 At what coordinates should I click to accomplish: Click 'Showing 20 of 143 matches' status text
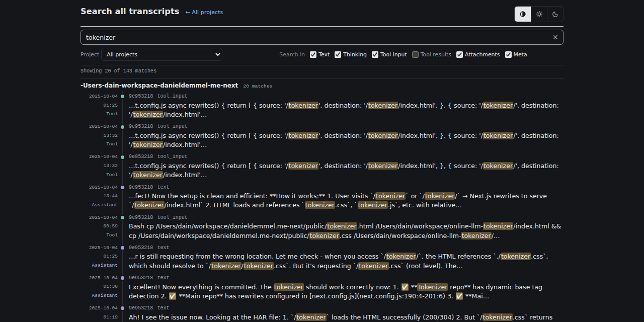click(119, 71)
